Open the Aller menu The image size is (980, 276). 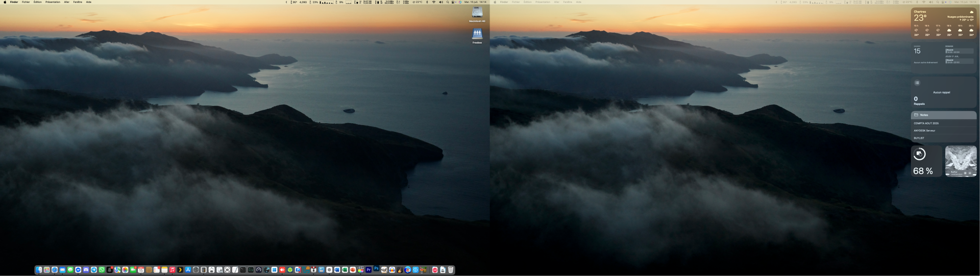point(67,2)
